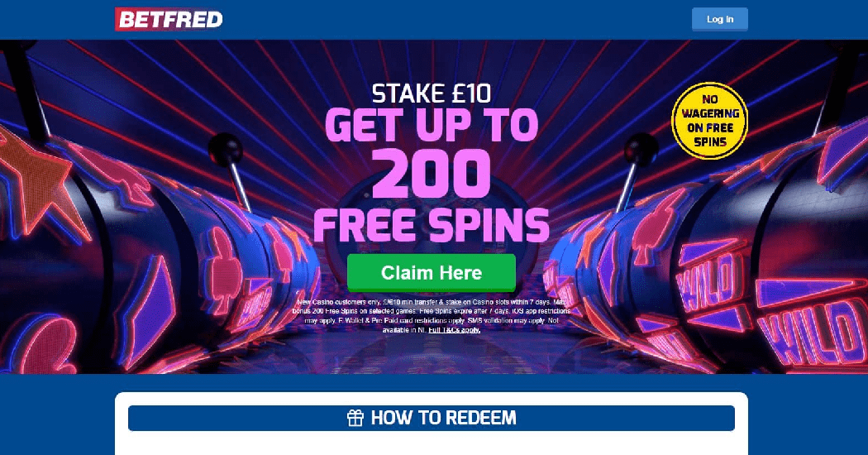Click the How To Redeem section header

(x=432, y=418)
